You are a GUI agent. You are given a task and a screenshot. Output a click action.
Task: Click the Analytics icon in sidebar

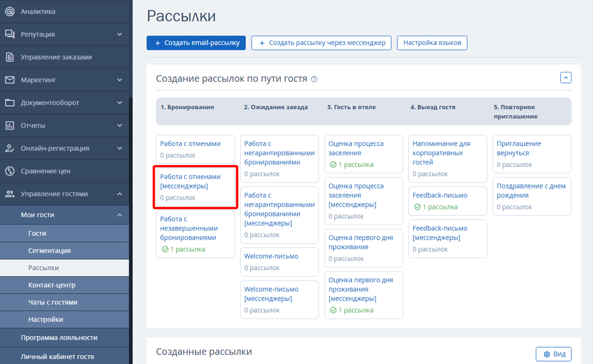click(9, 12)
